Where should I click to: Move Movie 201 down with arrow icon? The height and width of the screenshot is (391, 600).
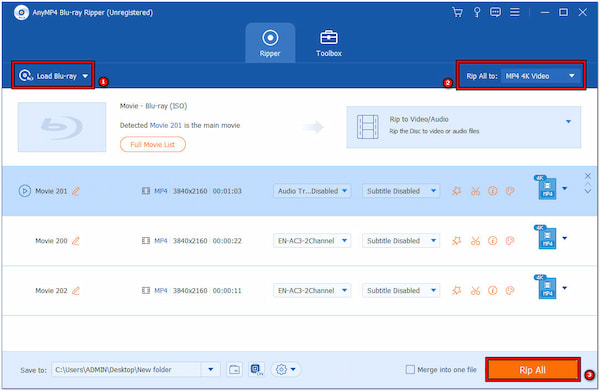click(x=588, y=192)
